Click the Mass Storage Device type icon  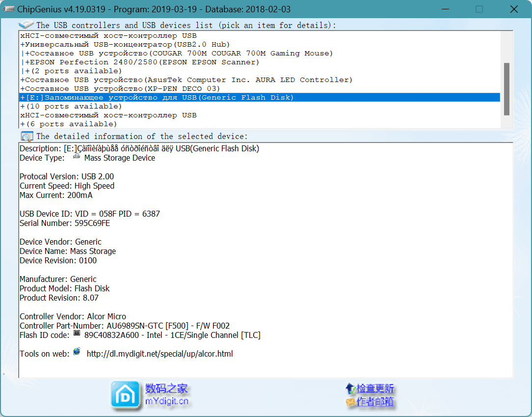[77, 157]
